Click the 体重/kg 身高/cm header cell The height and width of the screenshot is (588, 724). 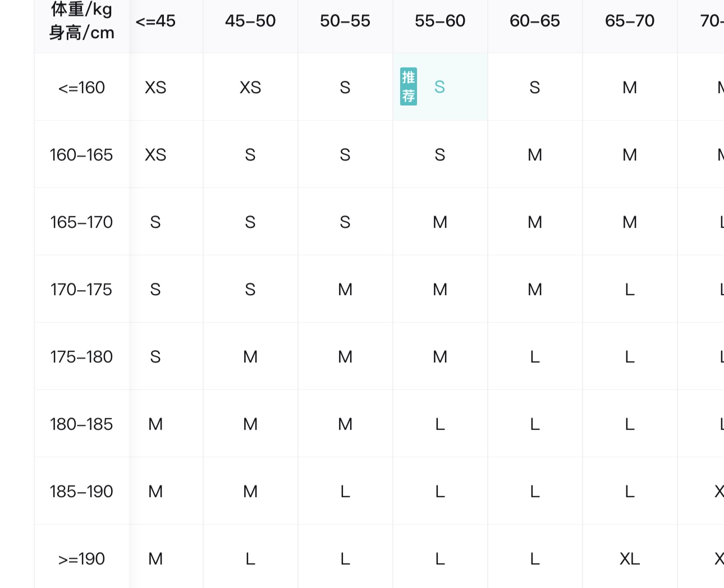[82, 21]
